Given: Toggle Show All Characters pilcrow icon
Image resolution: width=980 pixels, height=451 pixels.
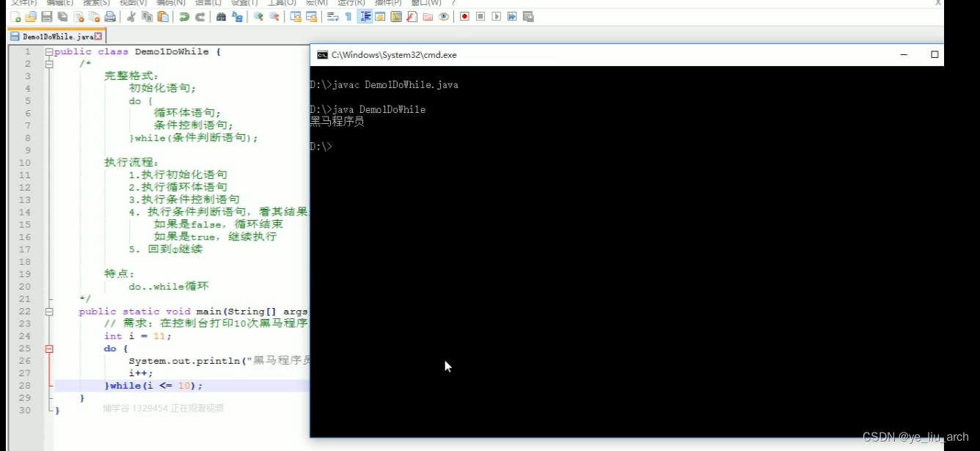Looking at the screenshot, I should point(348,16).
